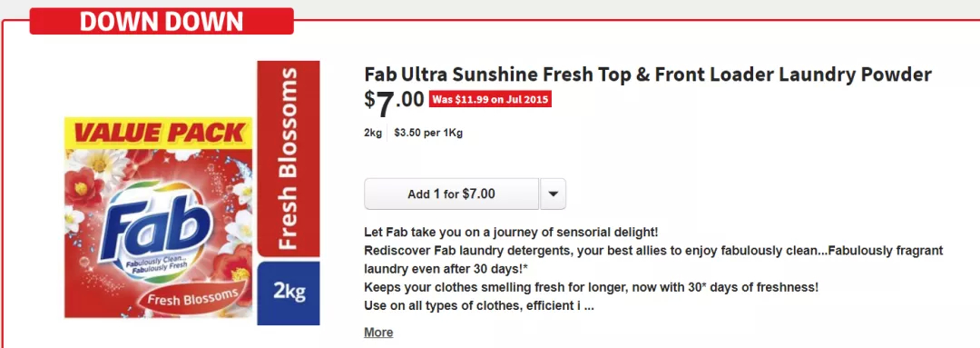Click the oval Fresh Blossoms label on the box
The image size is (980, 348).
pyautogui.click(x=191, y=297)
